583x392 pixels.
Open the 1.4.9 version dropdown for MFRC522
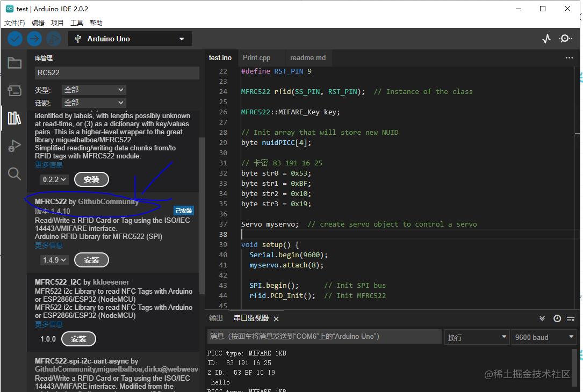54,260
